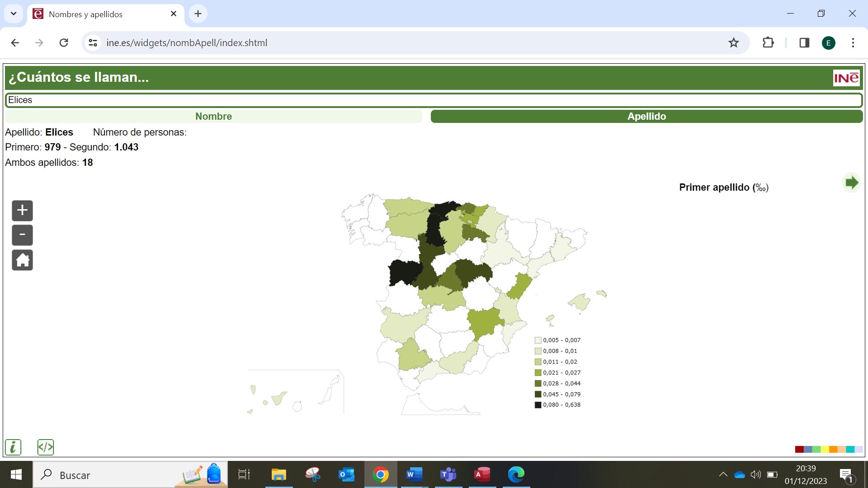
Task: Zoom in on the map with plus button
Action: coord(22,211)
